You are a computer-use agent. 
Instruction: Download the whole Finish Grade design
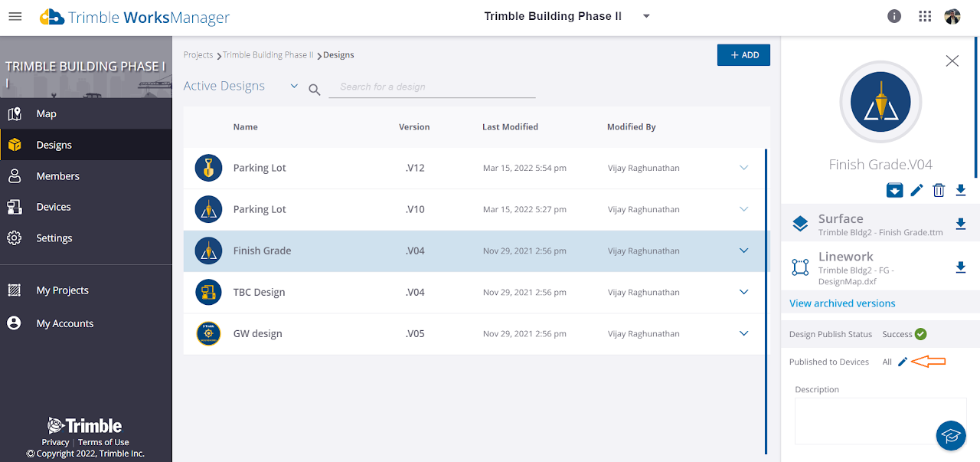(x=961, y=190)
